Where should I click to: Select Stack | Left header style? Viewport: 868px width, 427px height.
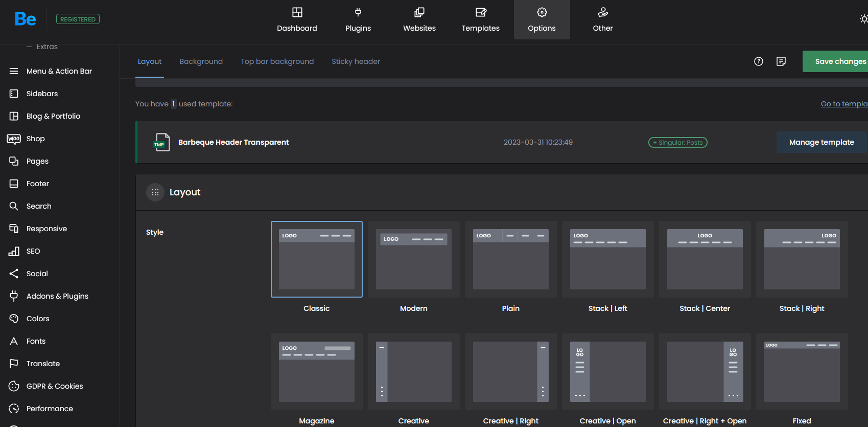tap(608, 259)
